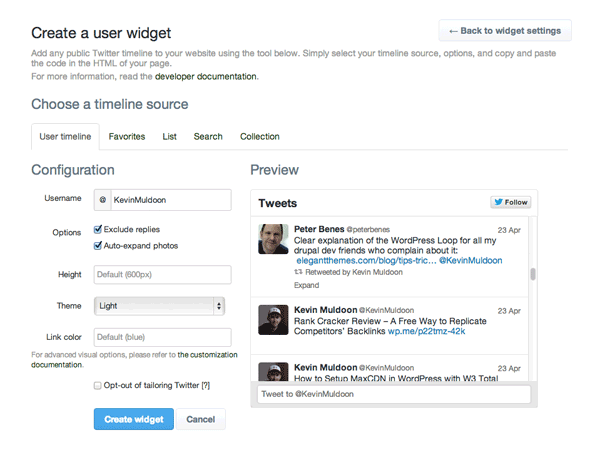This screenshot has width=600, height=450.
Task: Open the elegantthemes.com/blog/tips-tric… link
Action: point(366,261)
